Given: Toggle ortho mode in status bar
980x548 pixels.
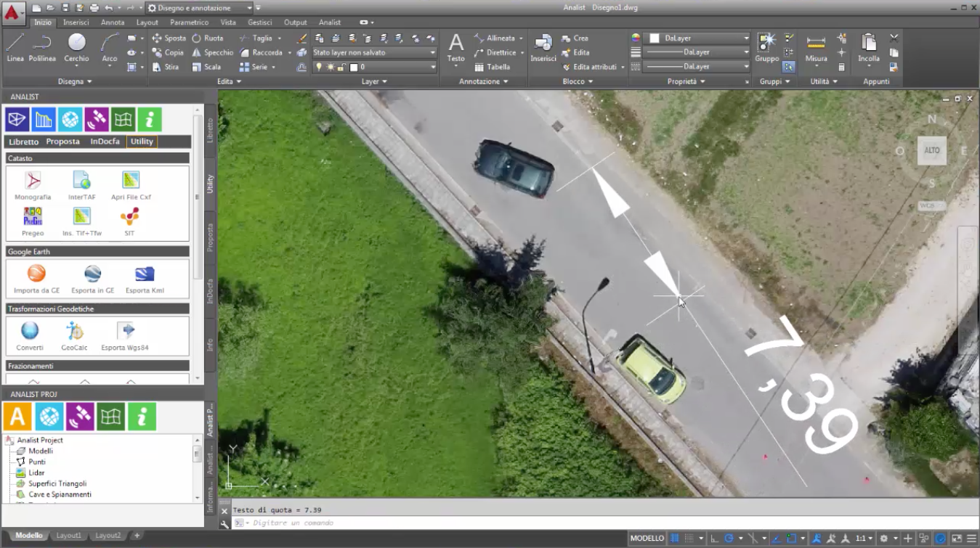Looking at the screenshot, I should pyautogui.click(x=715, y=539).
